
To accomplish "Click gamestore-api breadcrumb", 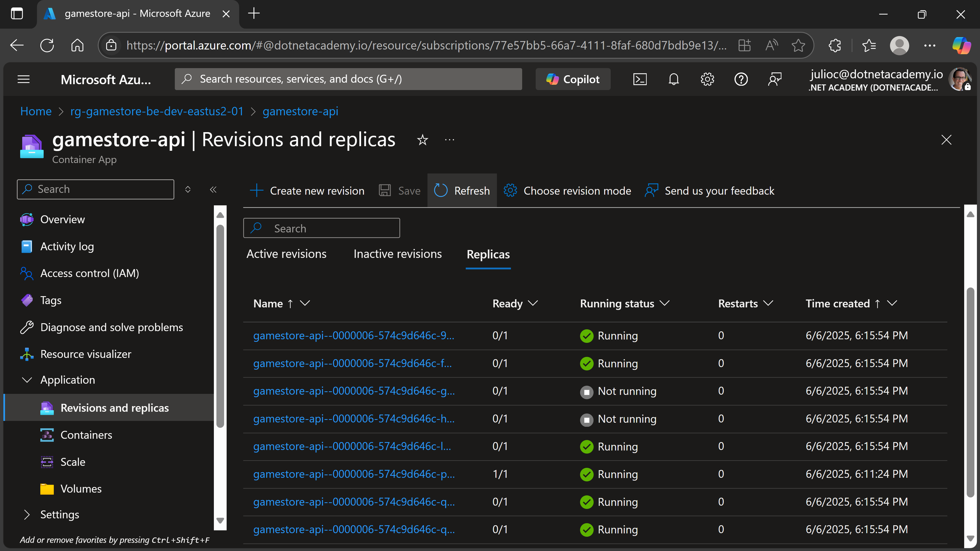I will pyautogui.click(x=300, y=111).
